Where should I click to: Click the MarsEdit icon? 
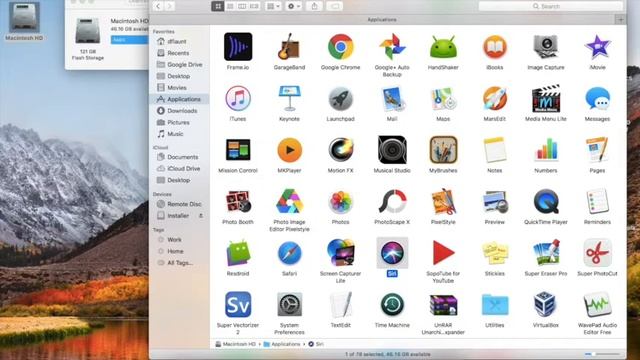495,98
